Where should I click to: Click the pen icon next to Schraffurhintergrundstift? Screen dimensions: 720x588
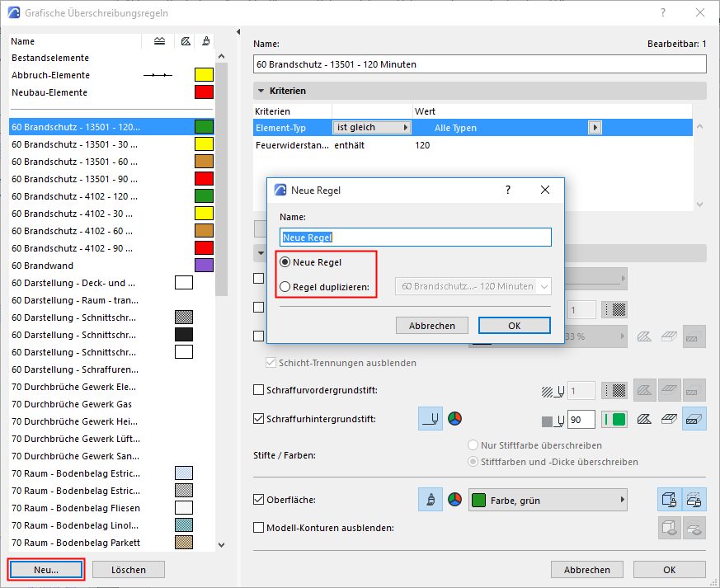tap(431, 419)
